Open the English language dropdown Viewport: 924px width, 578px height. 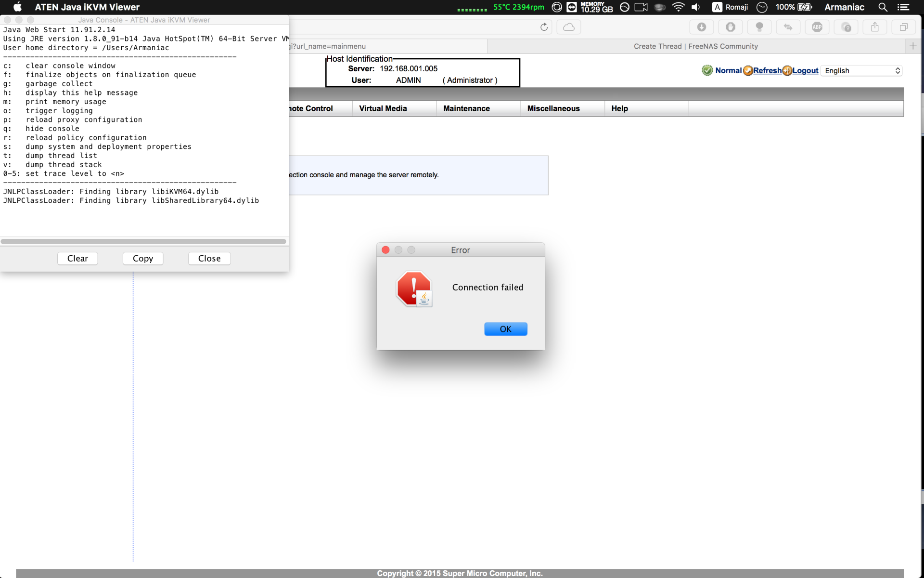[861, 71]
